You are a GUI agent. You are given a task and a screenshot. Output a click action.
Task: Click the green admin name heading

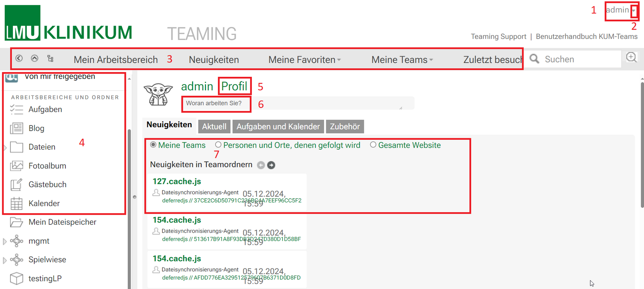pos(197,86)
